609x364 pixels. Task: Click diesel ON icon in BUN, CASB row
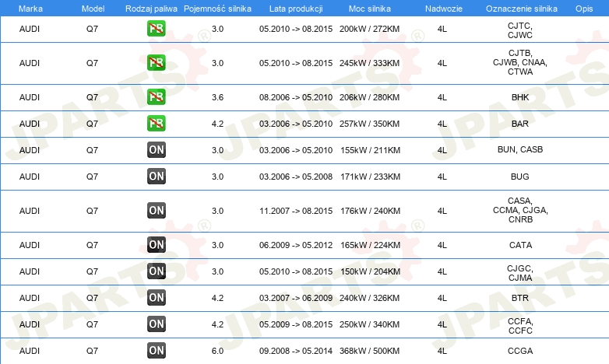tap(156, 149)
